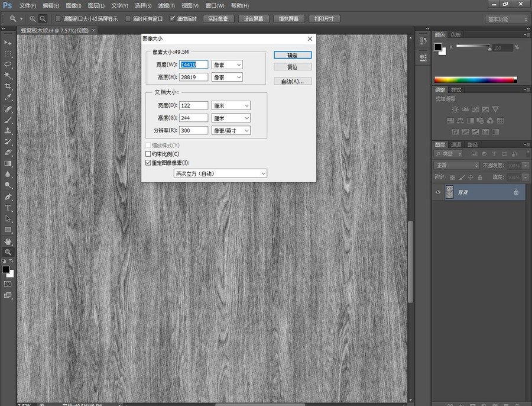Select the Horizontal Type tool
The image size is (532, 406).
[x=8, y=208]
